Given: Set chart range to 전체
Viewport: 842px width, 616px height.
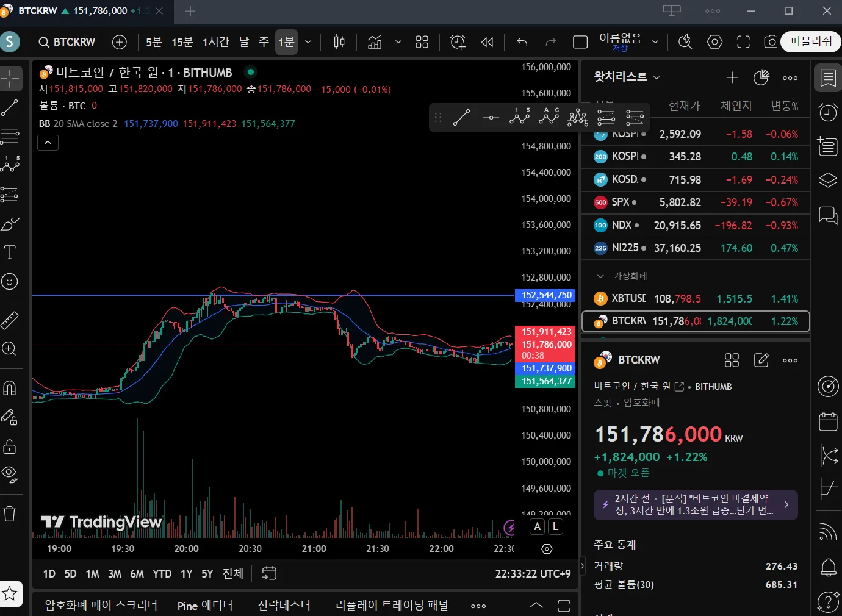Looking at the screenshot, I should pyautogui.click(x=233, y=574).
